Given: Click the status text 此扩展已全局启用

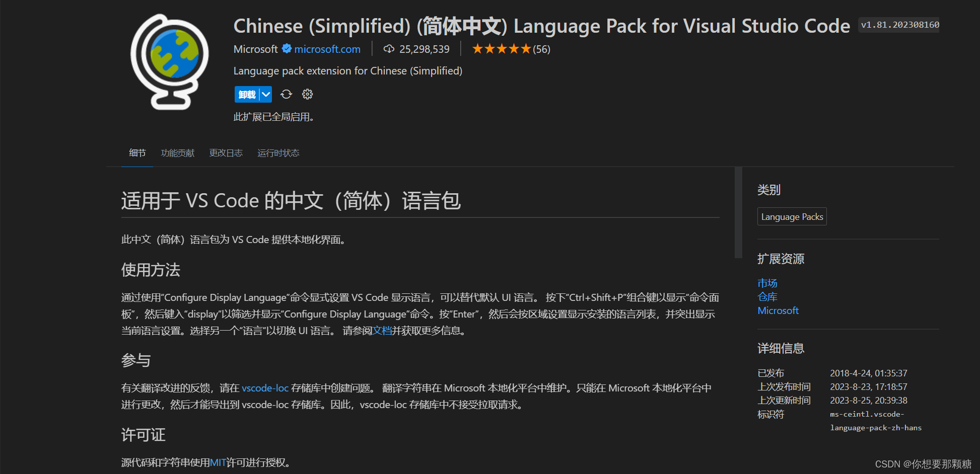Looking at the screenshot, I should (274, 117).
